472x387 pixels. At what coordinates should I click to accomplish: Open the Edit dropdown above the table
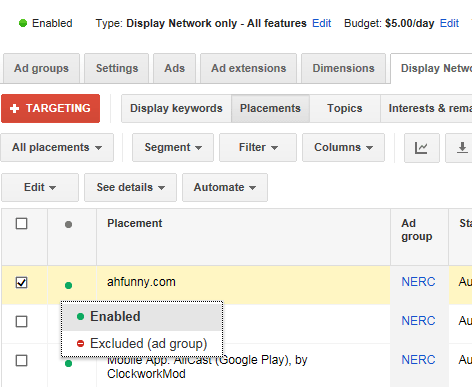pyautogui.click(x=40, y=187)
